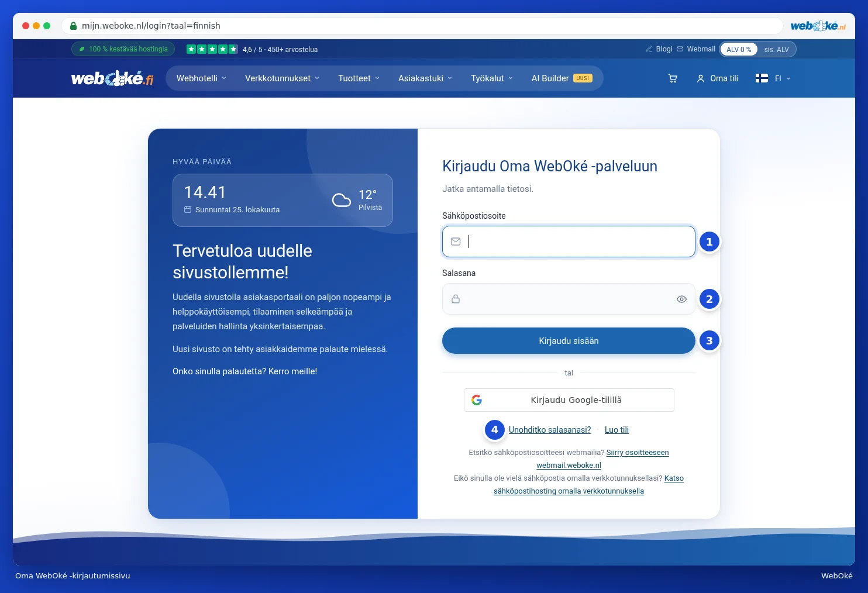Screen dimensions: 868x593
Task: Switch price display to sis. ALV
Action: [776, 50]
